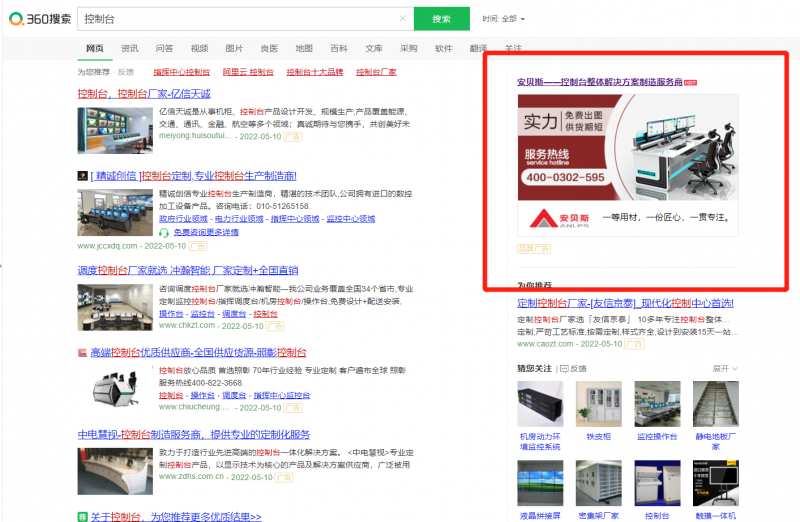Image resolution: width=800 pixels, height=522 pixels.
Task: Switch to the 软件 tab
Action: pyautogui.click(x=443, y=48)
